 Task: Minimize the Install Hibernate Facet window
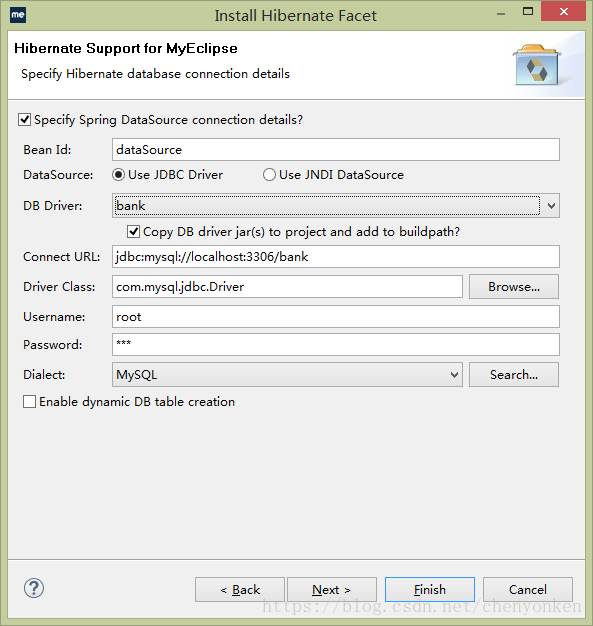pos(501,14)
